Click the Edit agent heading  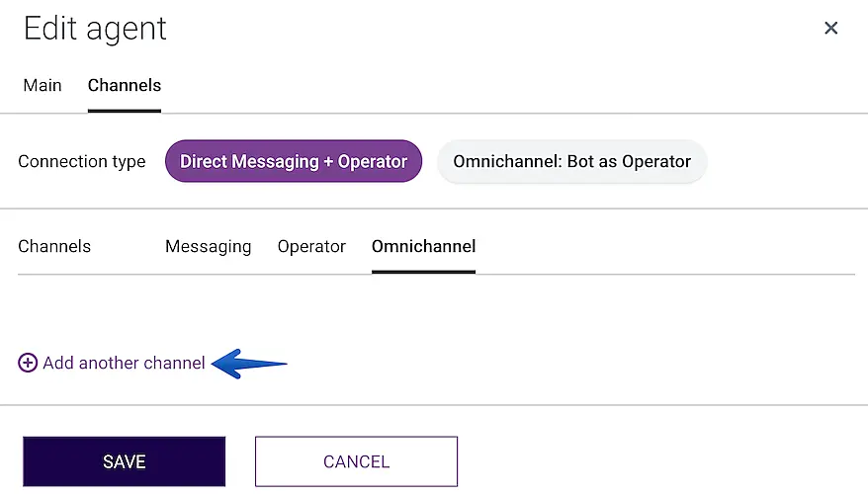point(95,29)
